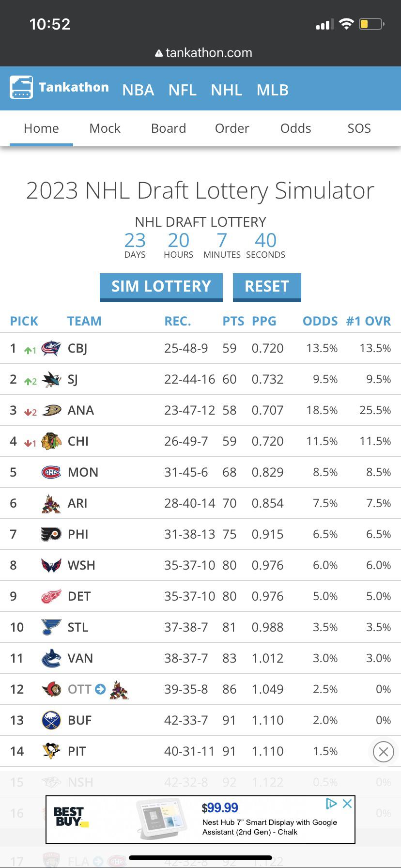Click the Chicago Blackhawks logo
The height and width of the screenshot is (868, 401).
pos(51,441)
